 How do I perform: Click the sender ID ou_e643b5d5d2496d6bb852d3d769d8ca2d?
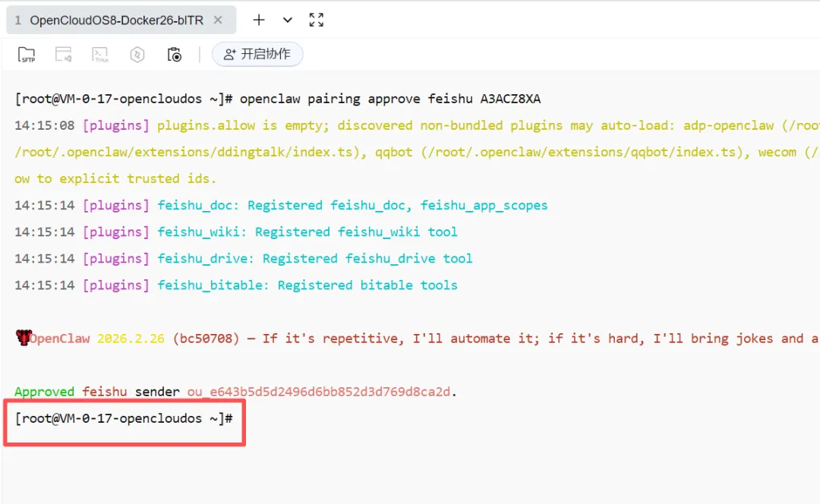(318, 392)
